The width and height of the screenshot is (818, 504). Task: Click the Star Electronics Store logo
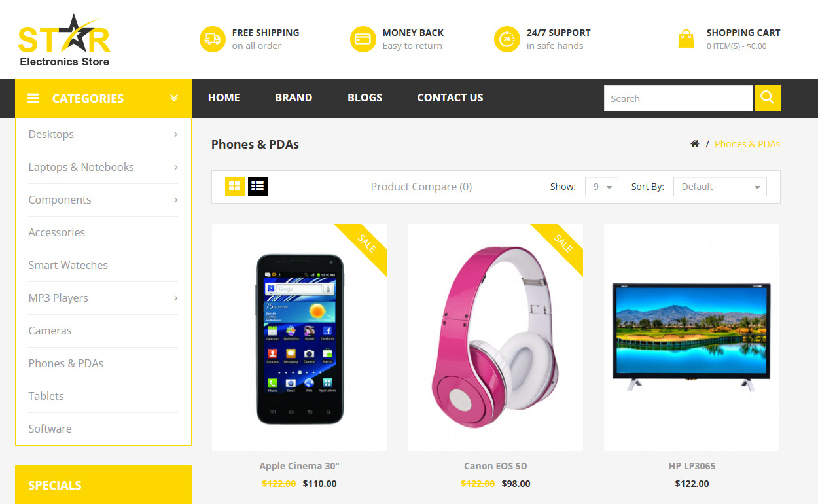click(x=64, y=40)
